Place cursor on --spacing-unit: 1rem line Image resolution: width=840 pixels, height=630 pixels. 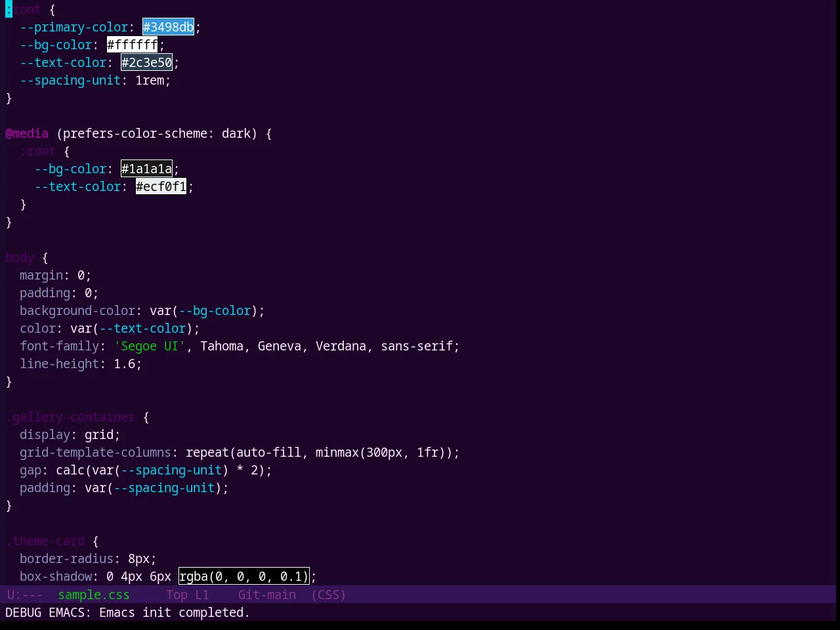coord(95,80)
